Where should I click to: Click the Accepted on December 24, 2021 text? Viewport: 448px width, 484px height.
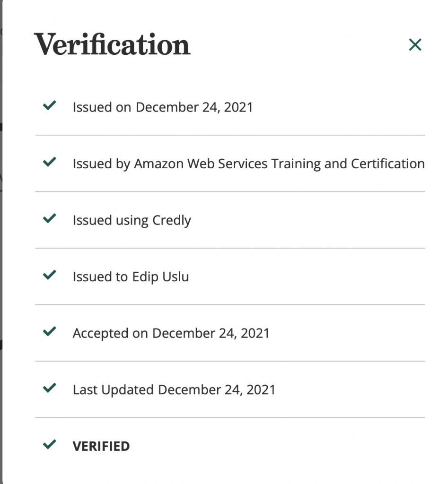[171, 333]
